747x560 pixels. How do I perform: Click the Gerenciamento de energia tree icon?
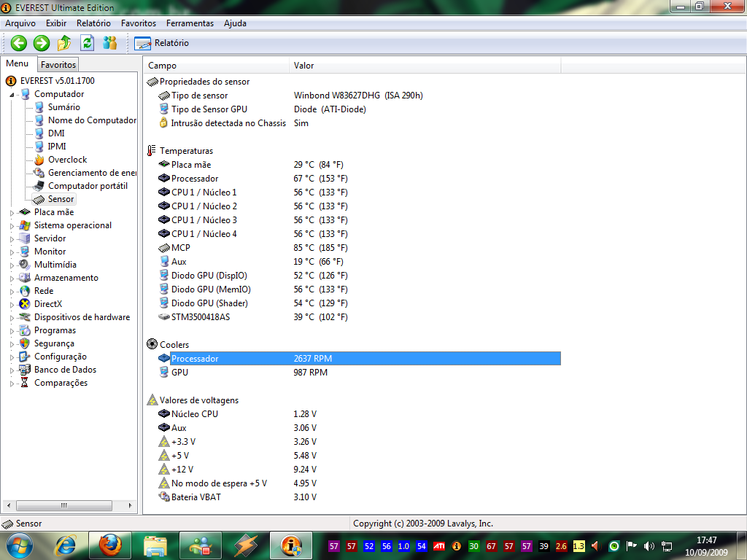39,173
